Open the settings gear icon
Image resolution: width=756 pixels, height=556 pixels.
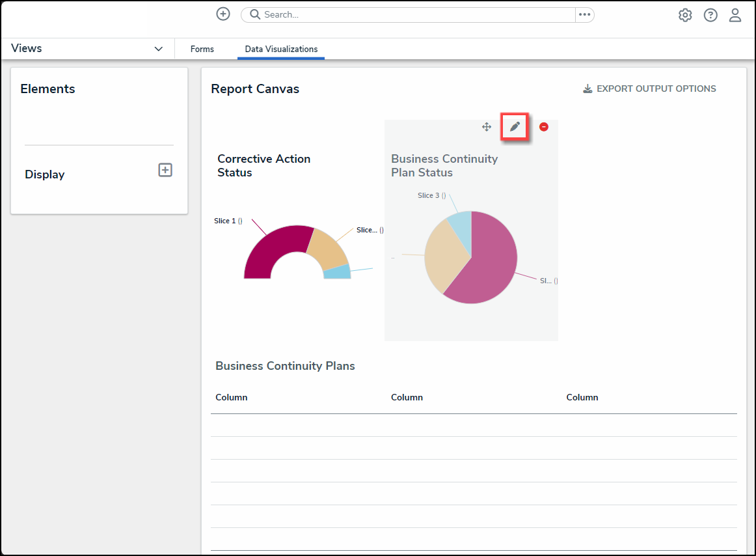[685, 15]
